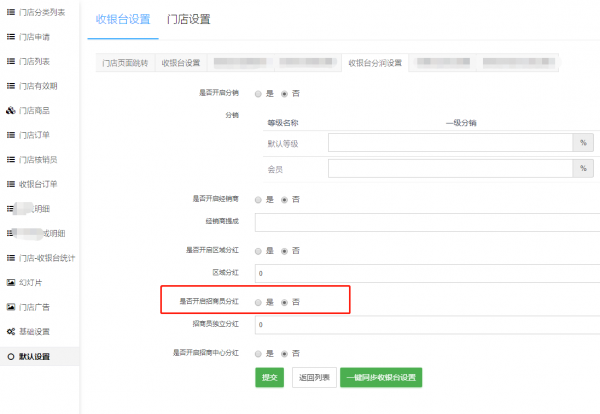Viewport: 600px width, 414px height.
Task: Click the green 提交 button
Action: pyautogui.click(x=270, y=378)
